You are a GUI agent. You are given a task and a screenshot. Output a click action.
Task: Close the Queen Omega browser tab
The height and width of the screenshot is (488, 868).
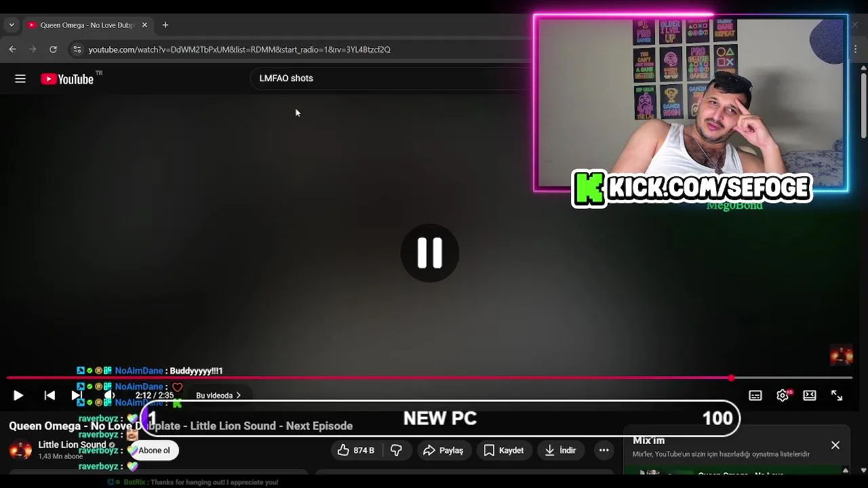tap(144, 25)
